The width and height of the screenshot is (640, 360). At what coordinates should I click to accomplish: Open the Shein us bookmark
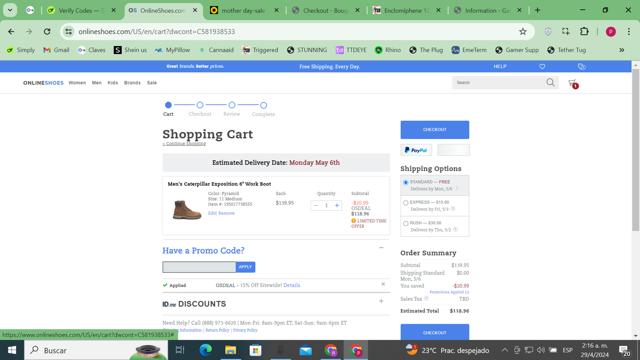[x=130, y=50]
